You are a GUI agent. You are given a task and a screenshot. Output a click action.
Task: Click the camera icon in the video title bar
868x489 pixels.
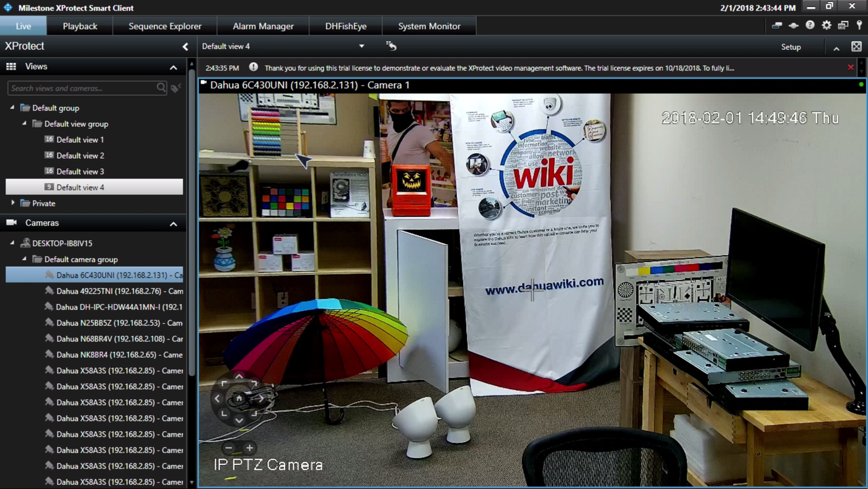click(203, 83)
